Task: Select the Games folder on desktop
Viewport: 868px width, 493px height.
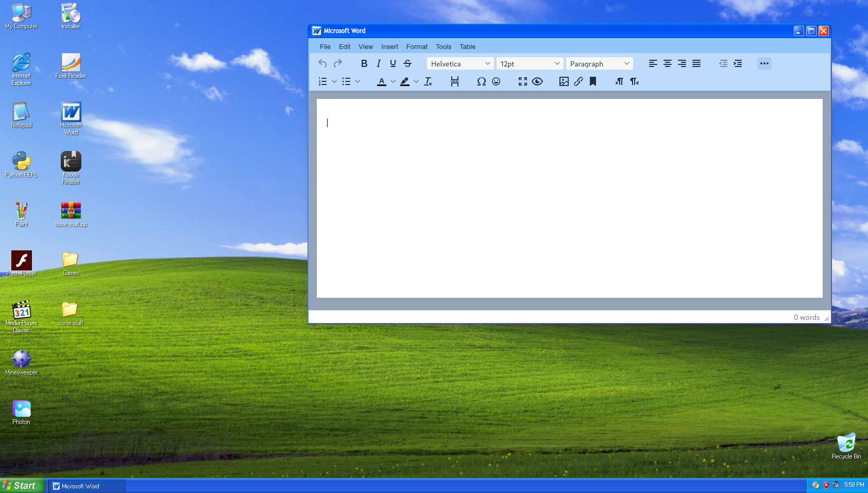Action: [x=71, y=263]
